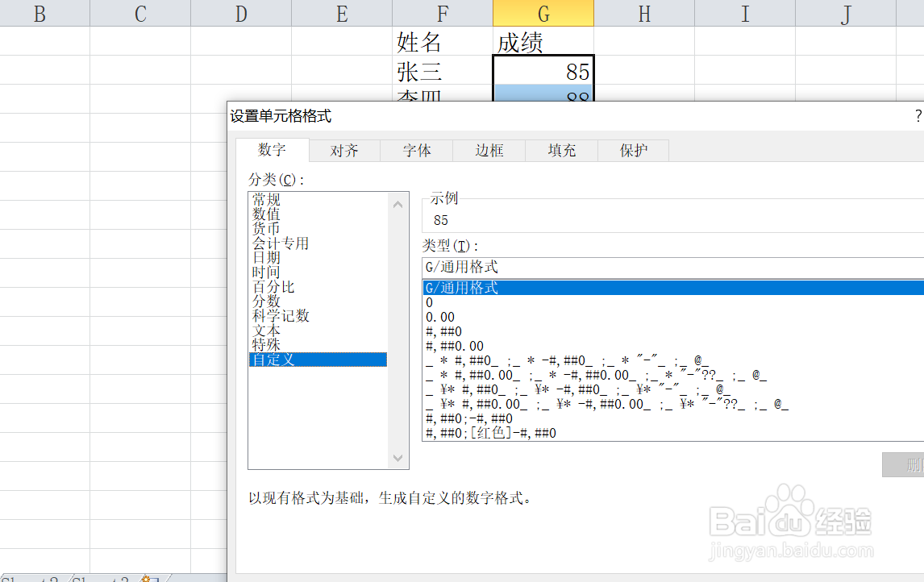Click cell with value 85
Screen dimensions: 924x582
tap(543, 71)
